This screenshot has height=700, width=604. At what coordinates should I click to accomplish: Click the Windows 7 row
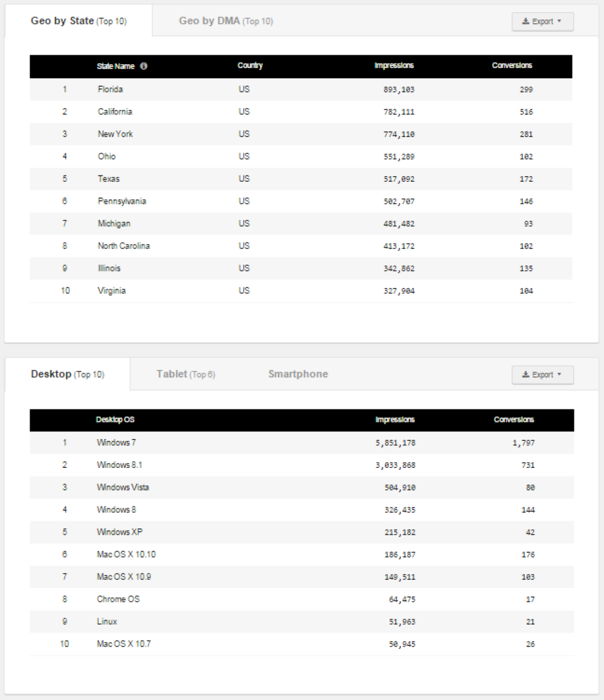click(x=252, y=442)
